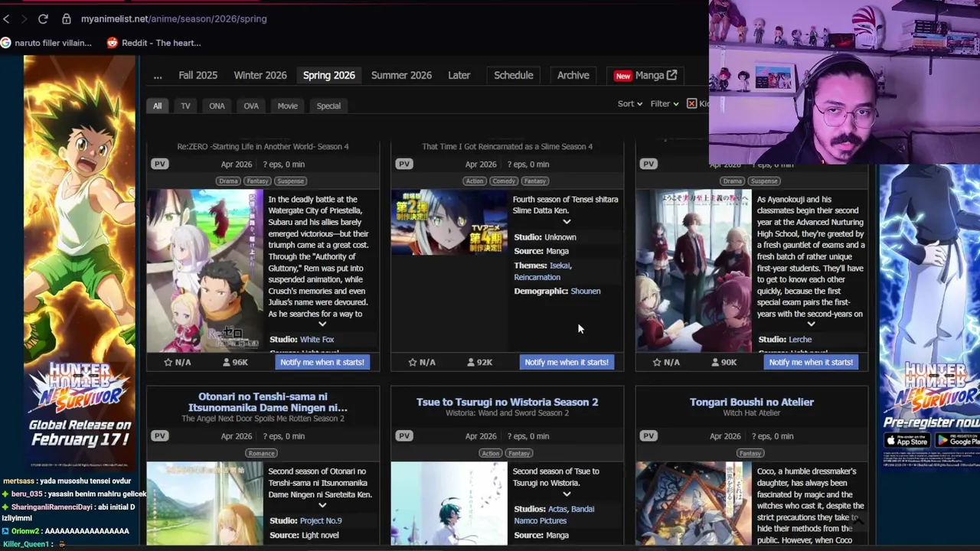Click Notify me for Slime Season 4
Viewport: 980px width, 551px height.
click(x=567, y=362)
